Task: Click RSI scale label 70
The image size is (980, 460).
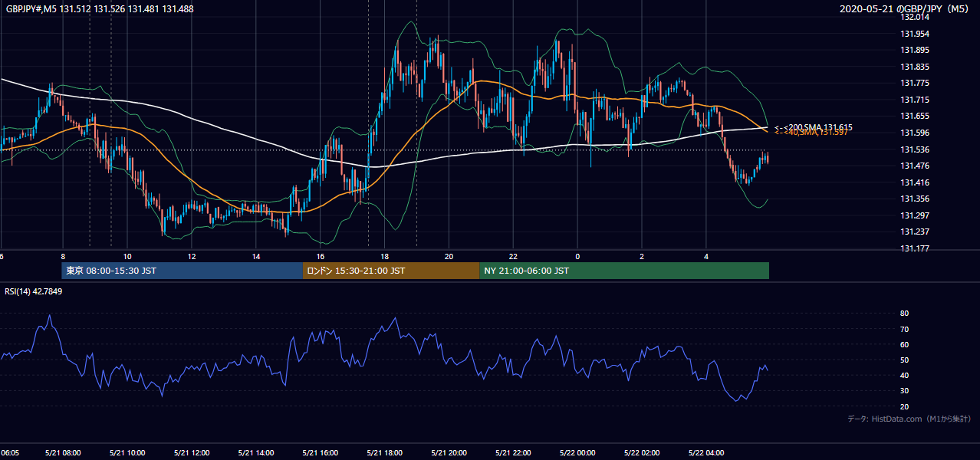Action: [904, 329]
